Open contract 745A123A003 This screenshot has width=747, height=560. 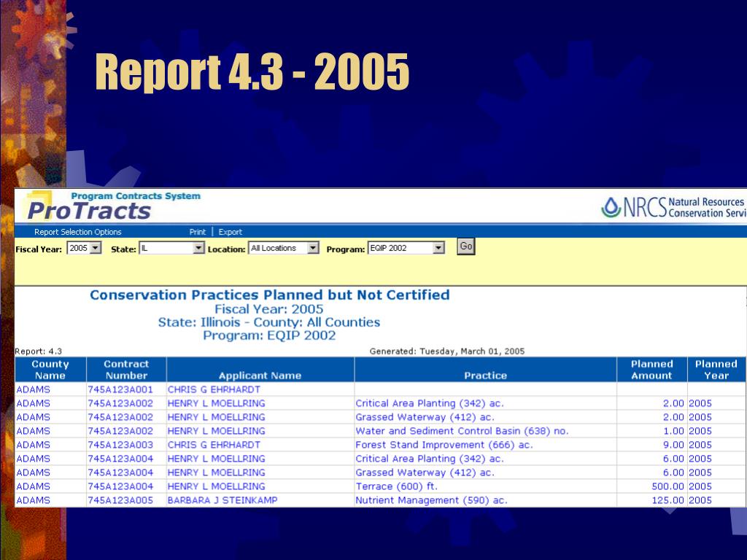120,445
